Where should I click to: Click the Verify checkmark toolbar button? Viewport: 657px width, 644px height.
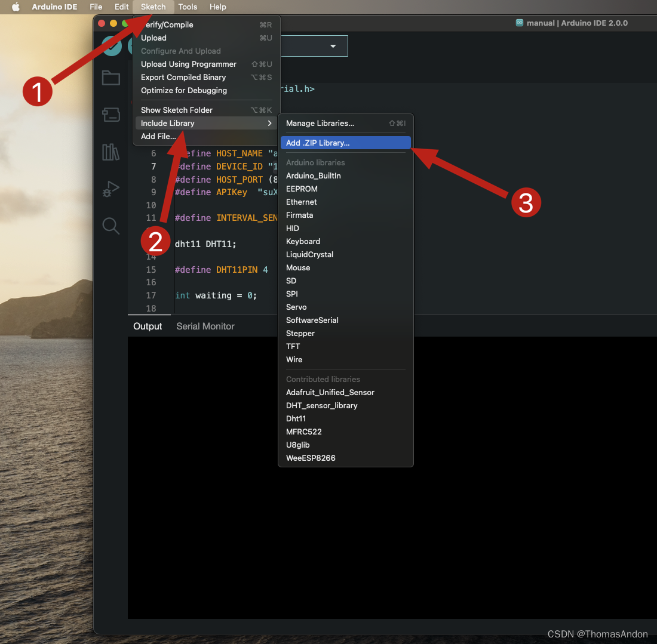point(112,46)
